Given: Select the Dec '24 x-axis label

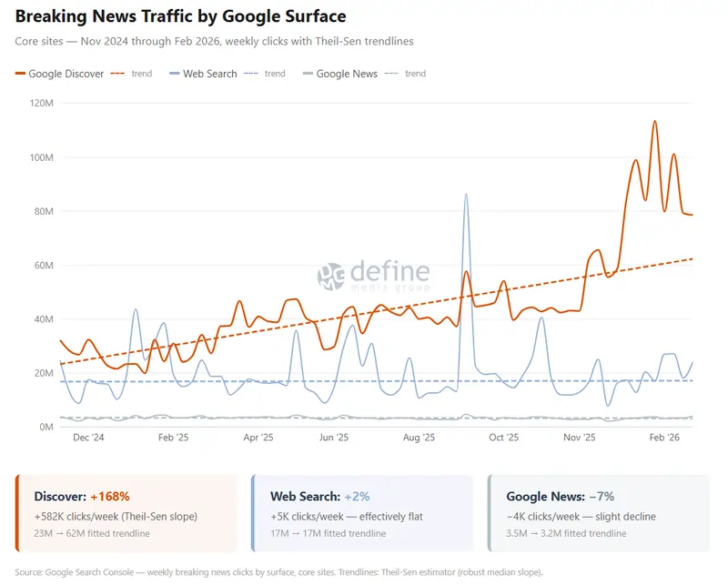Looking at the screenshot, I should 88,438.
